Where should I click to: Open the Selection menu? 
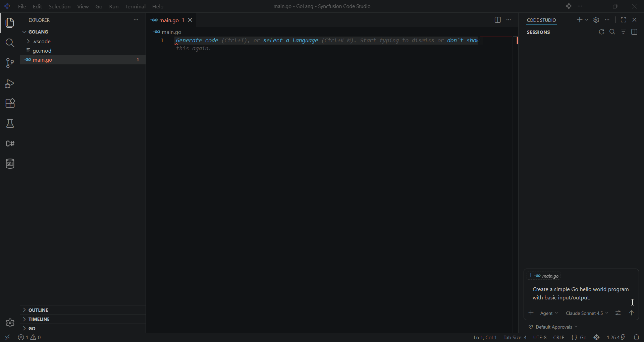pyautogui.click(x=60, y=7)
